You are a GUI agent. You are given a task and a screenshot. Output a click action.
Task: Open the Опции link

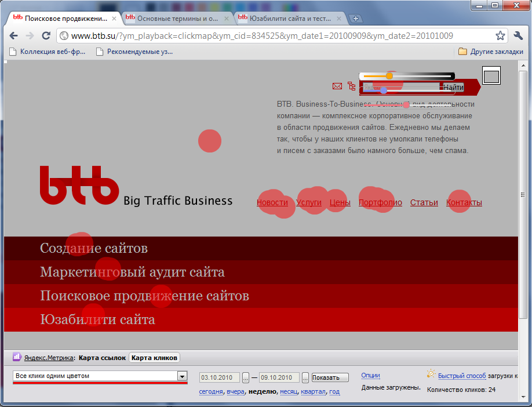(370, 376)
